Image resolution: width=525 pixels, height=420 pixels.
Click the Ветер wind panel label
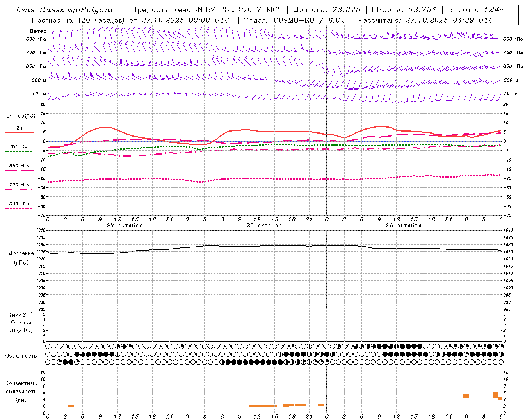tap(38, 31)
